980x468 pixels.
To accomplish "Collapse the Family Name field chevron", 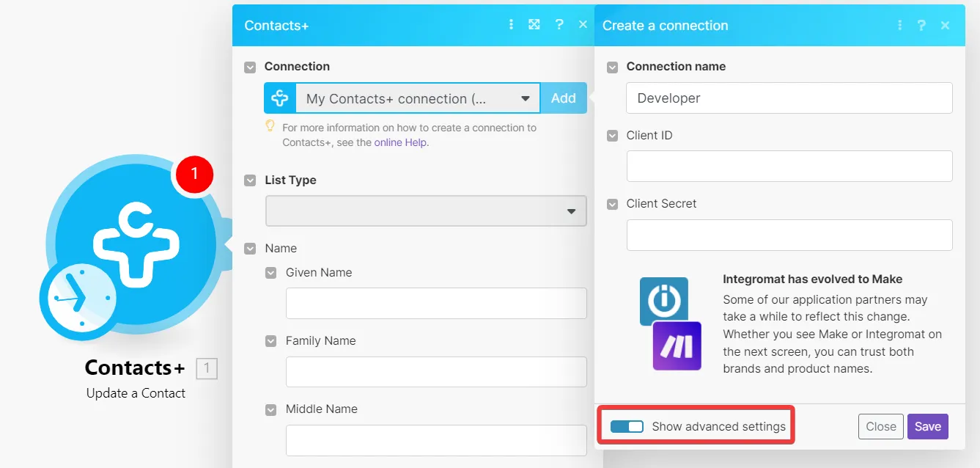I will coord(271,341).
